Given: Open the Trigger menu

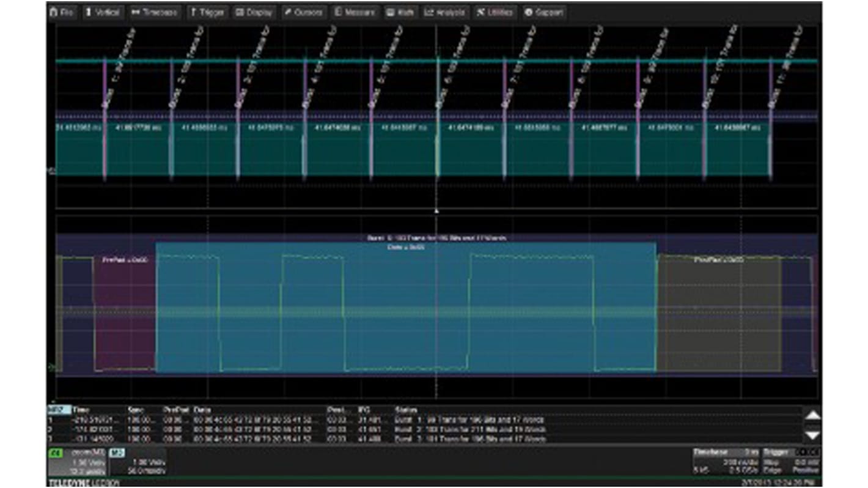Looking at the screenshot, I should click(x=207, y=12).
